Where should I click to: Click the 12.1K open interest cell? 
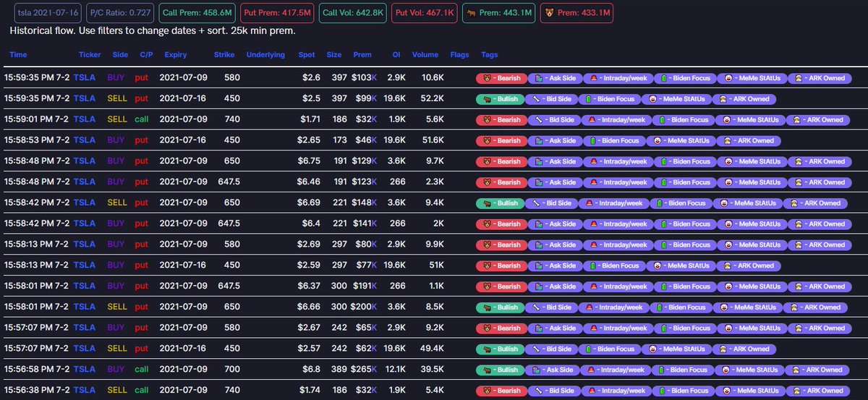coord(394,369)
